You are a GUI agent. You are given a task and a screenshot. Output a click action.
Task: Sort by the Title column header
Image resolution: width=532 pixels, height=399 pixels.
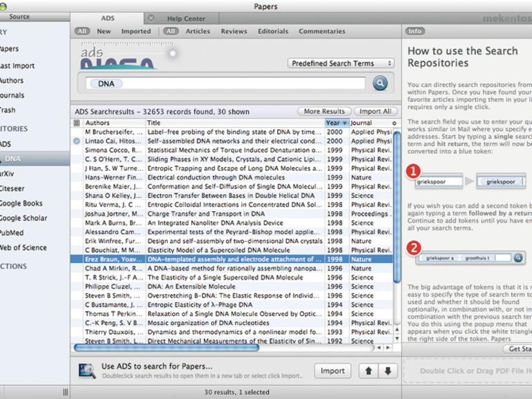(x=235, y=123)
